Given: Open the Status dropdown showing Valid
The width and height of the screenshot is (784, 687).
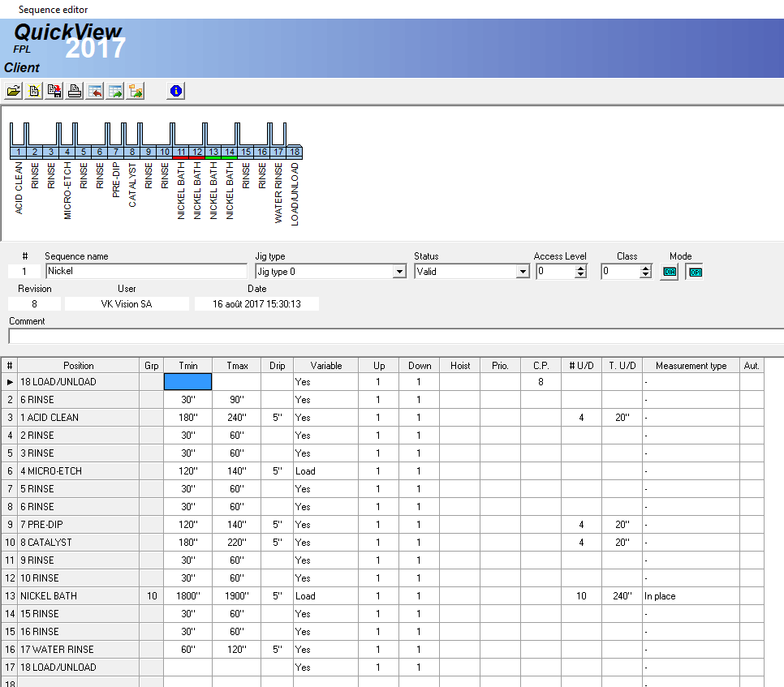Looking at the screenshot, I should point(523,272).
